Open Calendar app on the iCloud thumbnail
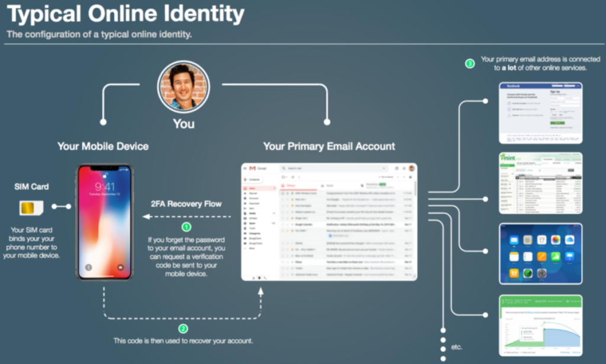The image size is (606, 364). pyautogui.click(x=541, y=240)
